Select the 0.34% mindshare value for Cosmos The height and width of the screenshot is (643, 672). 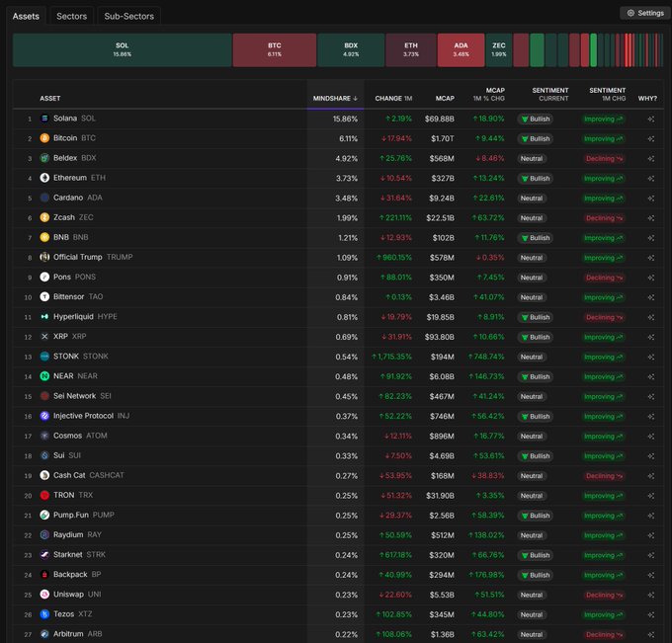pos(346,437)
